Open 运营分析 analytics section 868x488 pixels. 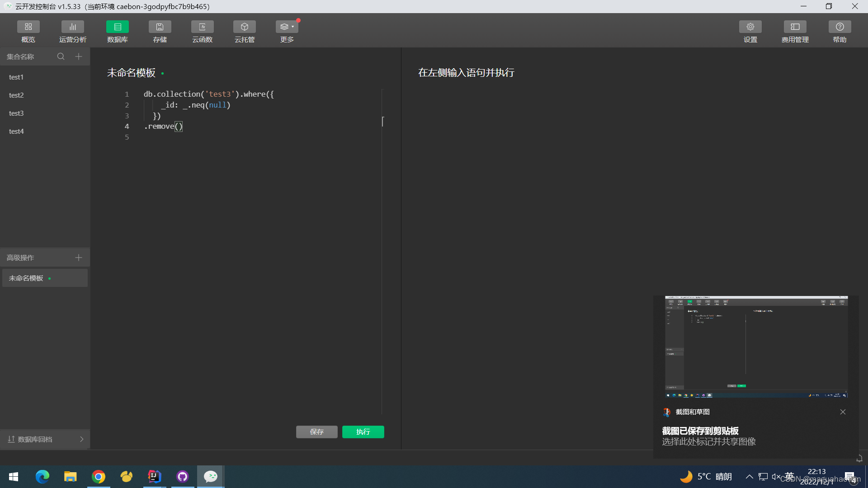pyautogui.click(x=72, y=27)
